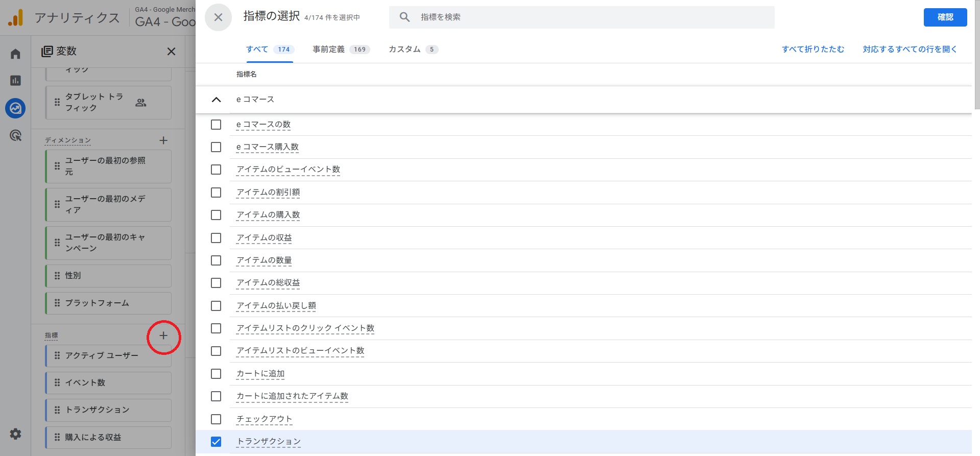980x456 pixels.
Task: Add a metric with 指標 plus
Action: [x=163, y=335]
